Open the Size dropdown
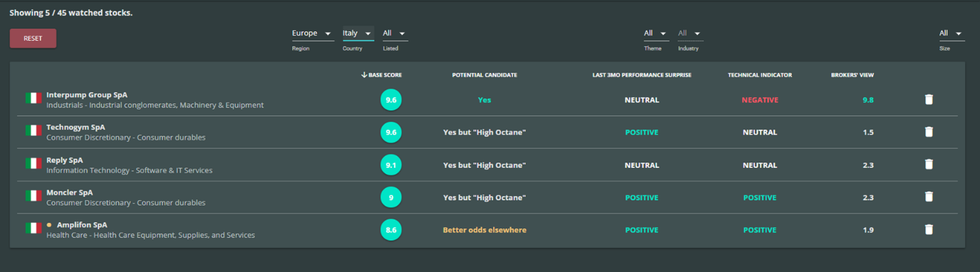This screenshot has width=980, height=272. click(x=952, y=34)
